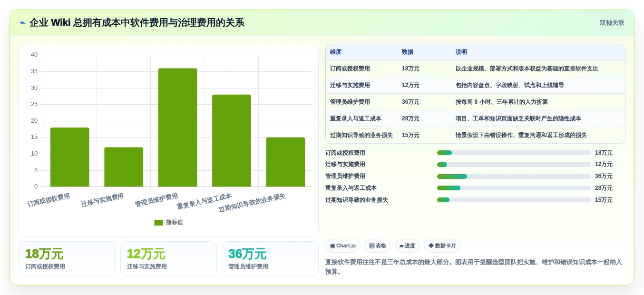Click the 管理员维护费用 bar in chart
644x295 pixels.
point(177,128)
